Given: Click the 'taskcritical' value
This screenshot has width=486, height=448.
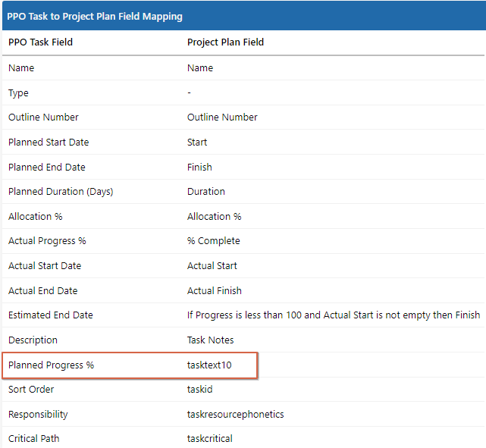Looking at the screenshot, I should [x=210, y=439].
